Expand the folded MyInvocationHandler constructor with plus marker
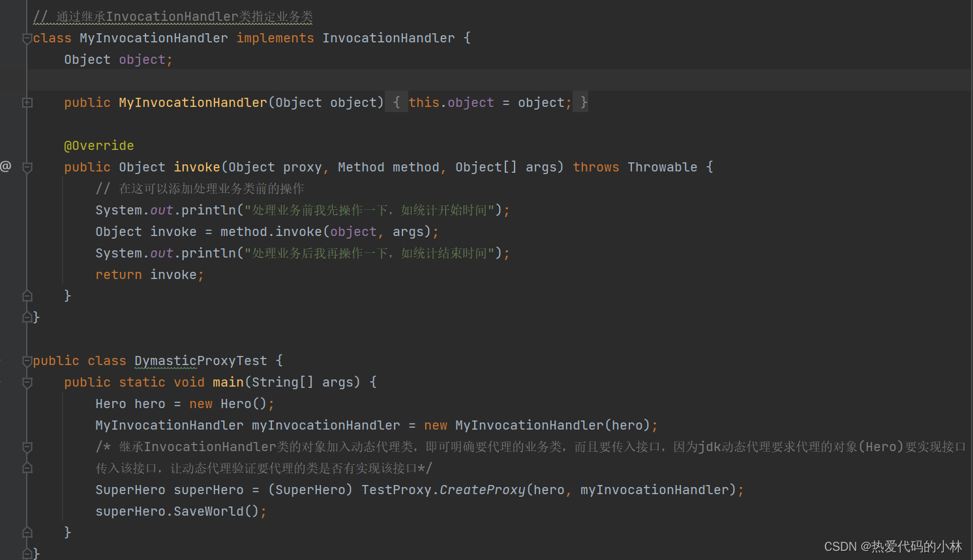This screenshot has height=560, width=973. click(x=27, y=102)
